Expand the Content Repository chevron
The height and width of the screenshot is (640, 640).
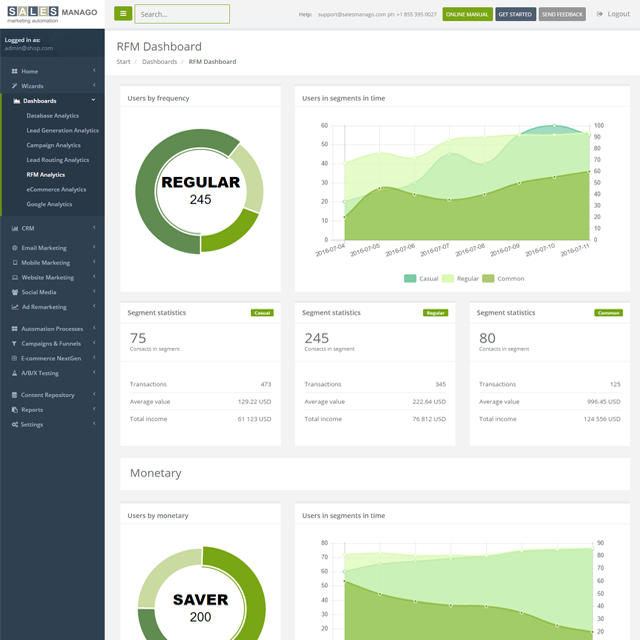coord(94,394)
